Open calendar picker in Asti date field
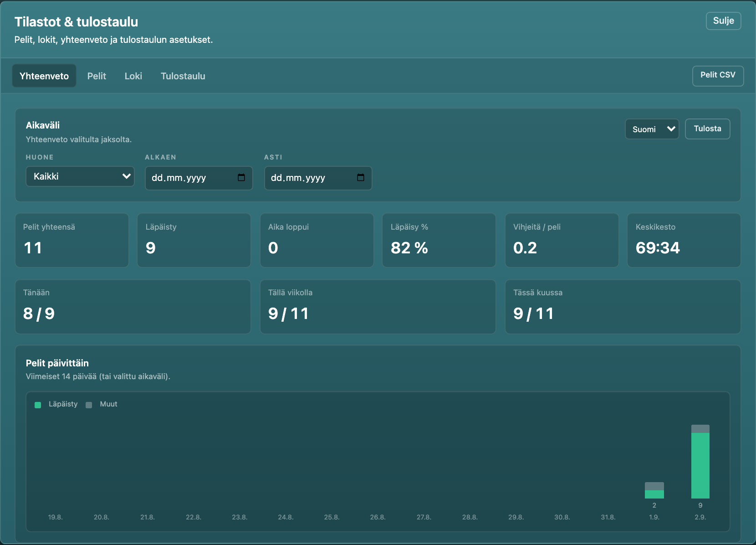Image resolution: width=756 pixels, height=545 pixels. pos(361,178)
